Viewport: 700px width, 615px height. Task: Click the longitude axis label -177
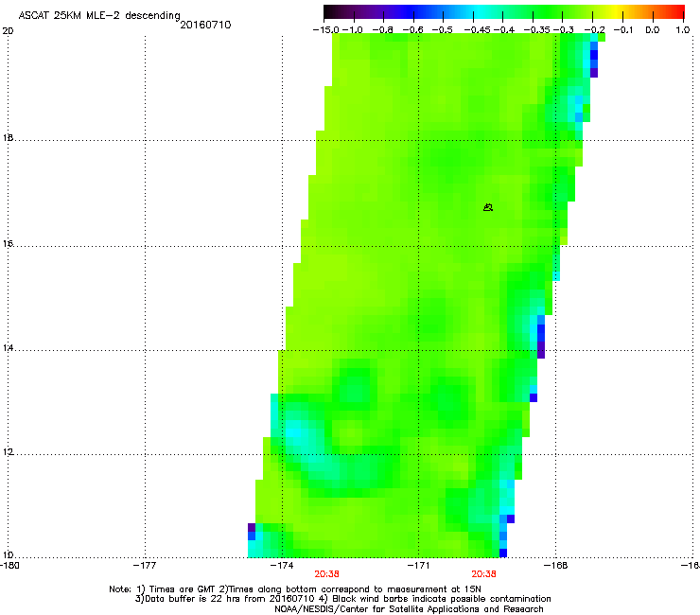(145, 566)
